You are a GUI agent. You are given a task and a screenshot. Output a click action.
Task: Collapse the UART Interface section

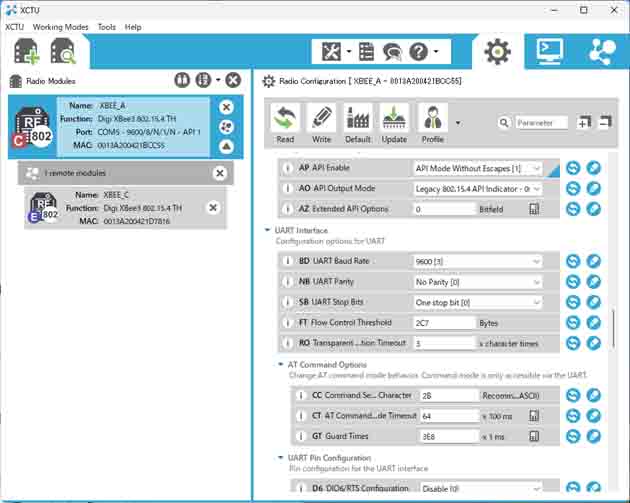tap(267, 230)
